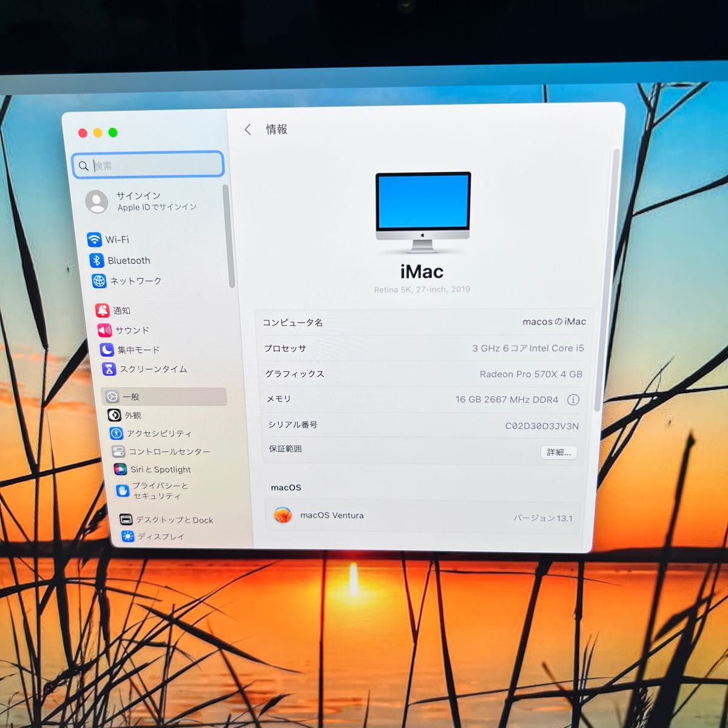Open the 外観 appearance icon
Viewport: 728px width, 728px height.
point(114,415)
